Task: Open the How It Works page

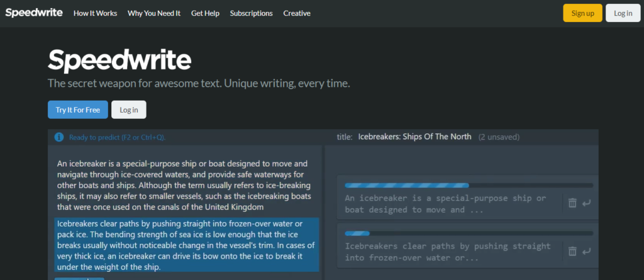Action: (x=96, y=13)
